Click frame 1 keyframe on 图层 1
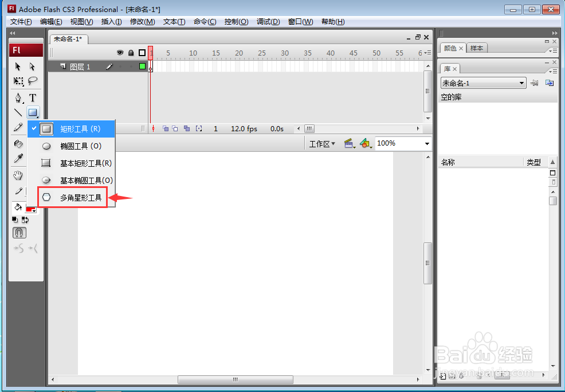The image size is (565, 392). (151, 66)
